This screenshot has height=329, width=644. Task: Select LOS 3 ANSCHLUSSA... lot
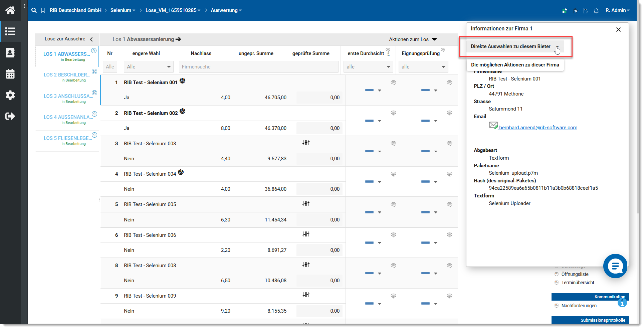point(67,98)
